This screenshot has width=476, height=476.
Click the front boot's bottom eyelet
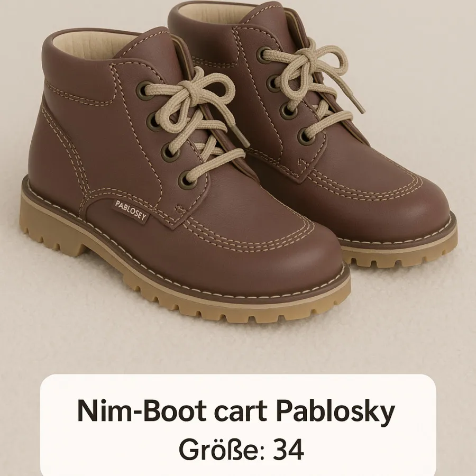[186, 180]
